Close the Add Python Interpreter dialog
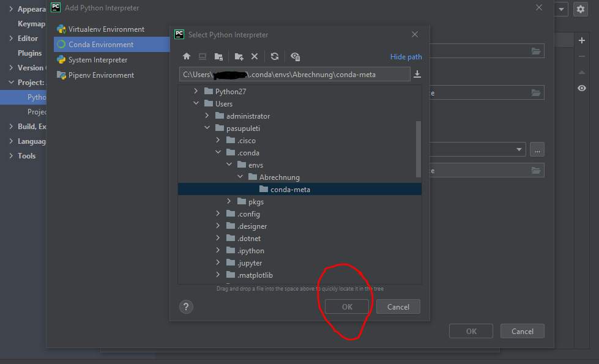The height and width of the screenshot is (364, 599). [538, 7]
